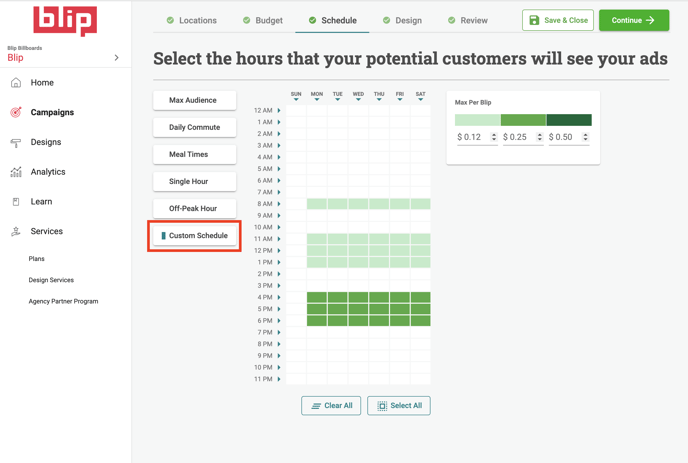
Task: Toggle the Monday 8 AM schedule cell
Action: pyautogui.click(x=317, y=204)
